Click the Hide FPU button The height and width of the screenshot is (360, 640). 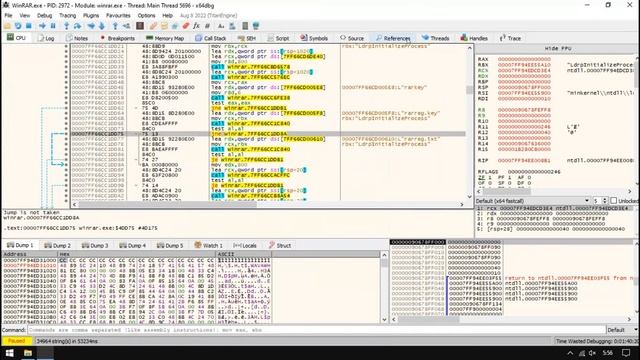[x=558, y=49]
